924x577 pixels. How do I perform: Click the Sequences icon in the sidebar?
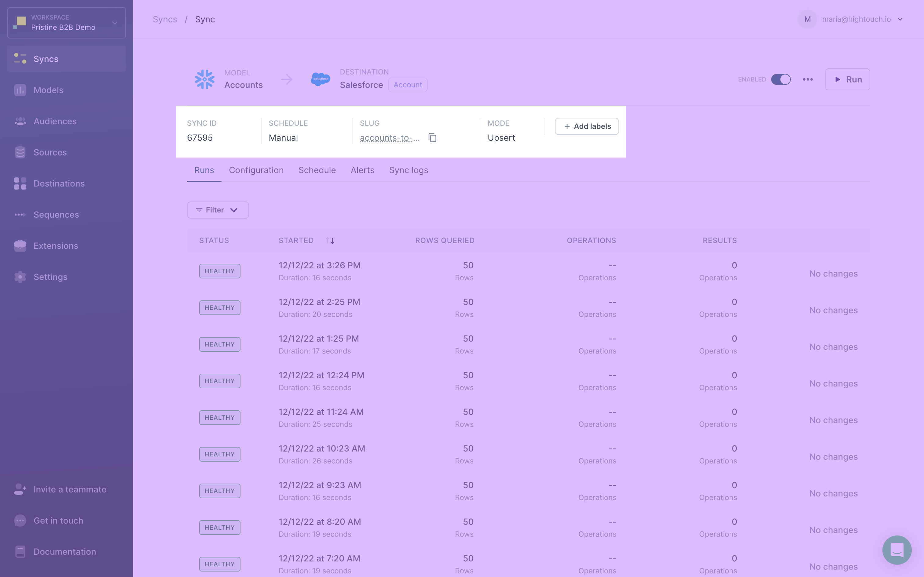click(x=20, y=214)
